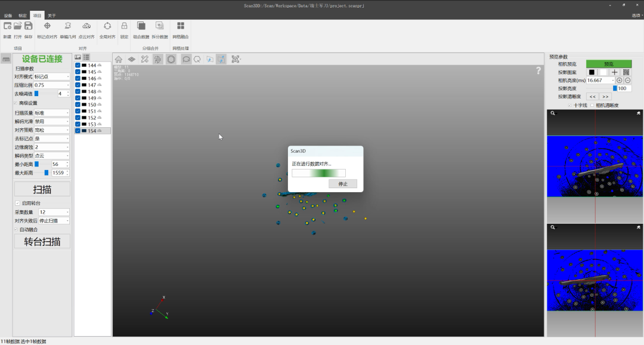Increase camera brightness with plus icon
The image size is (644, 345).
[x=620, y=80]
